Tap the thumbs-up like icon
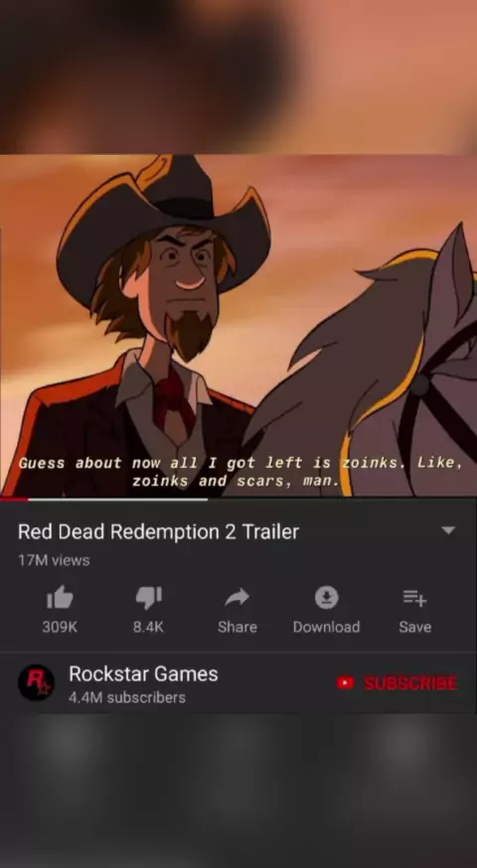This screenshot has width=477, height=868. tap(60, 597)
